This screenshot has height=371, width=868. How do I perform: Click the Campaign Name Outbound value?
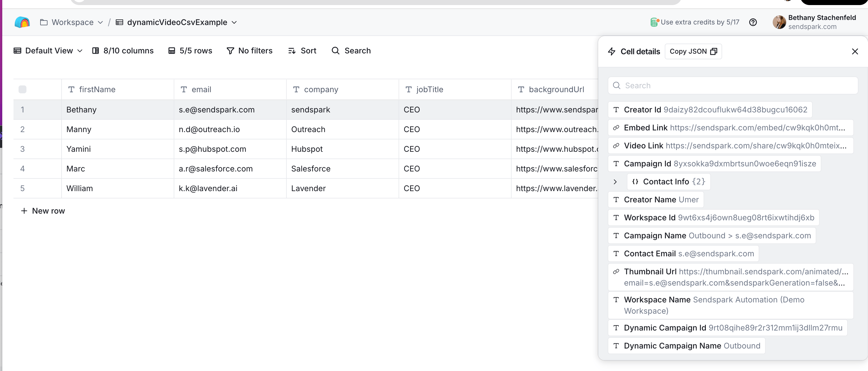pos(750,236)
